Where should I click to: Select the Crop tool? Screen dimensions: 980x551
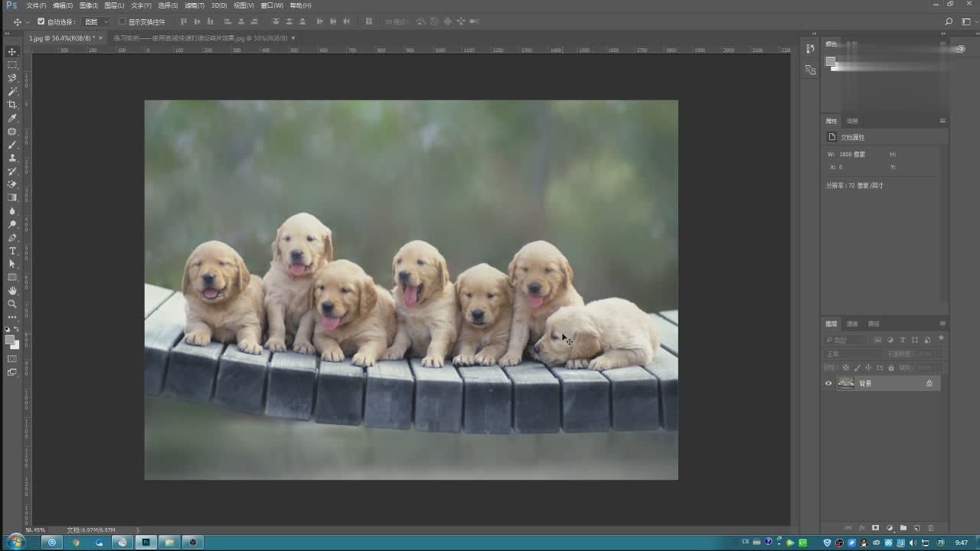pos(12,105)
